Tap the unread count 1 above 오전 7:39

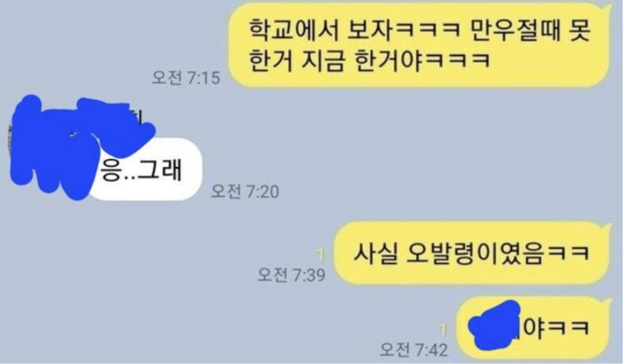click(x=320, y=256)
